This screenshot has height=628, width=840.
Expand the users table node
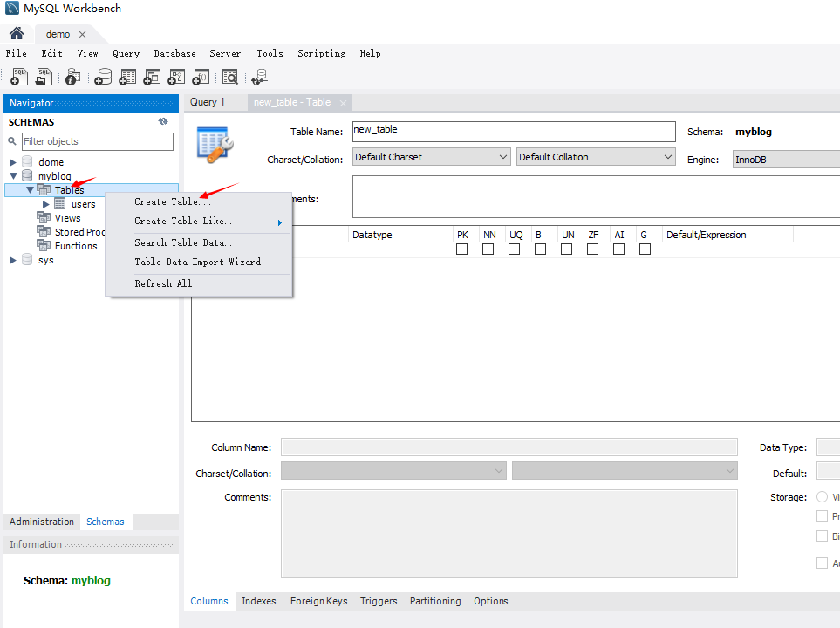coord(46,204)
